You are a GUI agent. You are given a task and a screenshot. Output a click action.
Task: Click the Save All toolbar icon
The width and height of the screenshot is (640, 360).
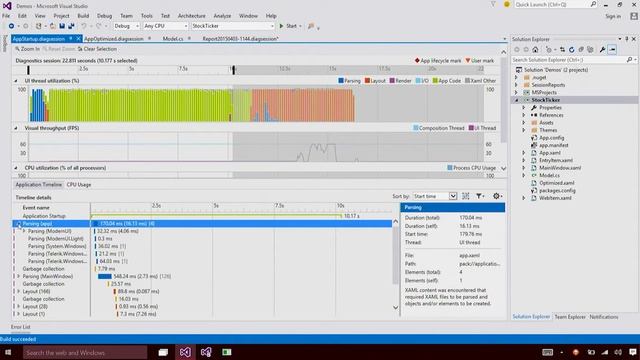71,26
